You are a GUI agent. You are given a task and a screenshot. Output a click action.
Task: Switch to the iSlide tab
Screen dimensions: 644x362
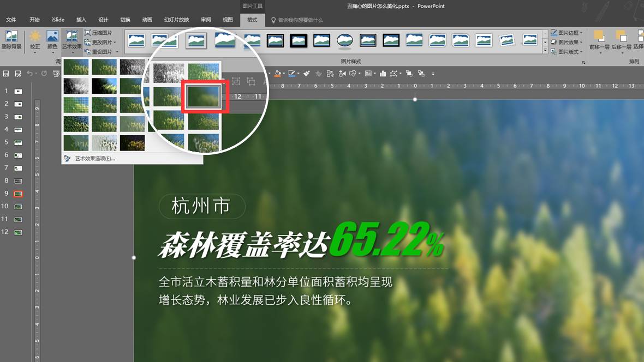58,20
